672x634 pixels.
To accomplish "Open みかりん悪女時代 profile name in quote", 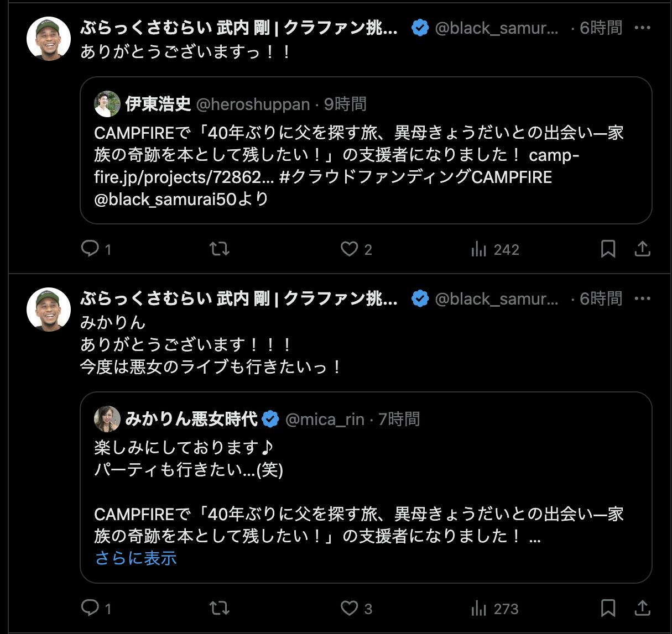I will [191, 419].
